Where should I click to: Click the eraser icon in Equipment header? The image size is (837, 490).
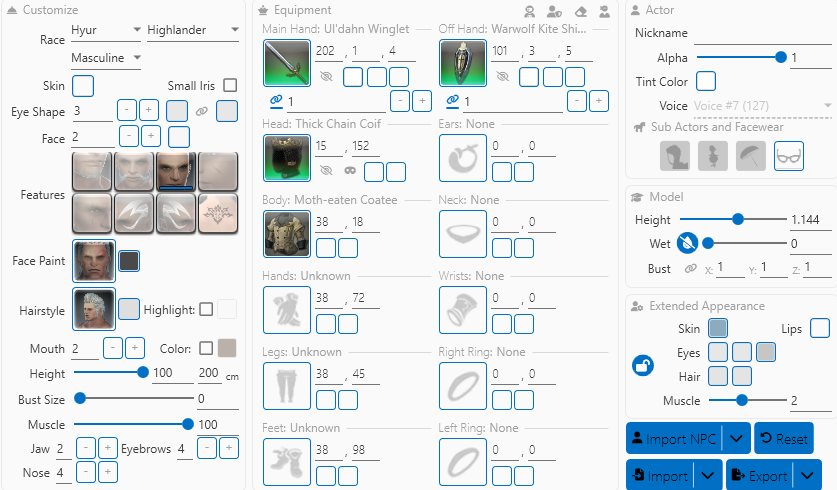[x=581, y=11]
